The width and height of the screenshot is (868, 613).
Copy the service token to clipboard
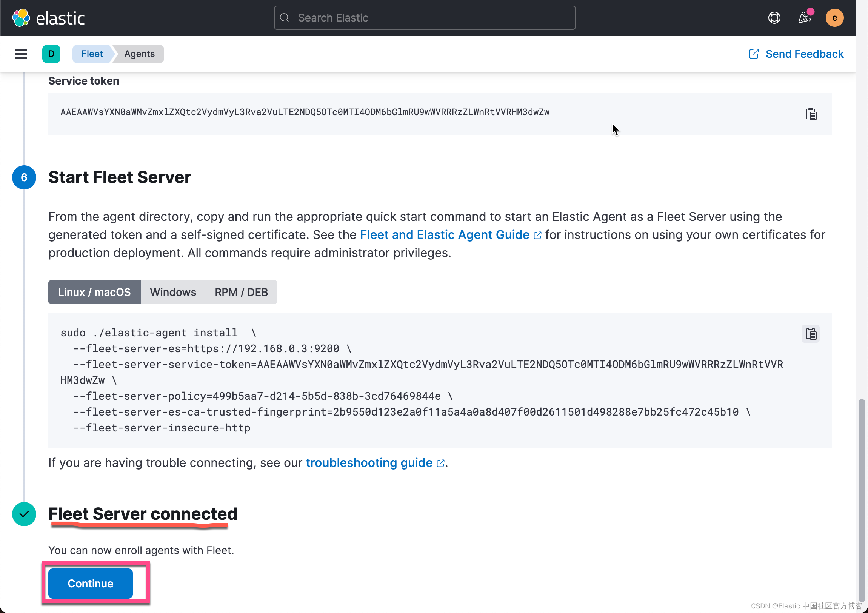coord(811,114)
